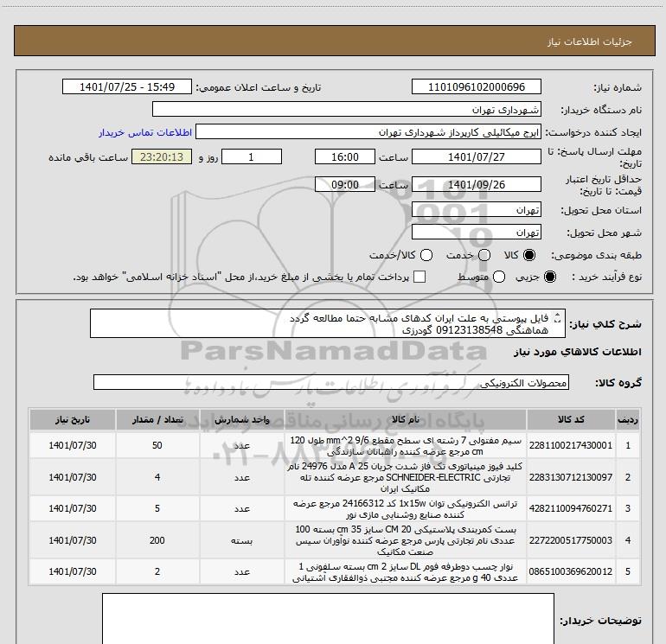
Task: Click the scroll arrows of the description box
Action: (558, 318)
